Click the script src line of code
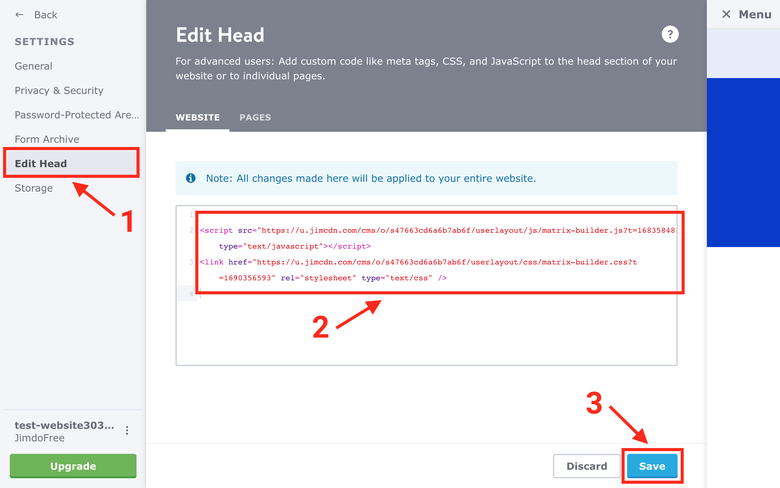Screen dimensions: 780x488 pos(437,230)
